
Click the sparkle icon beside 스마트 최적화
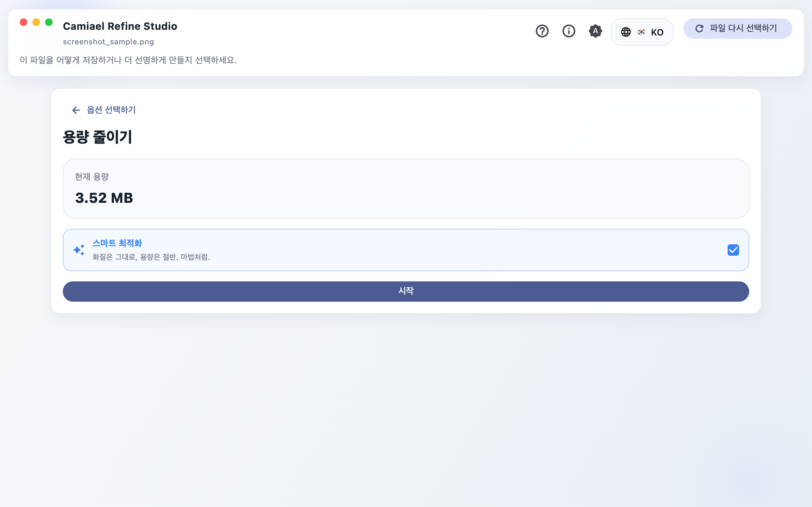point(79,250)
